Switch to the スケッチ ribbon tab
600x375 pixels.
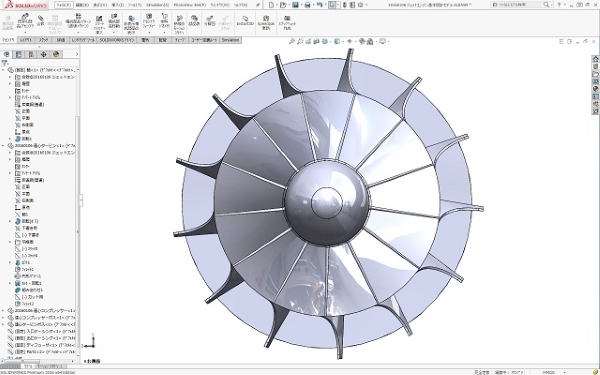43,40
